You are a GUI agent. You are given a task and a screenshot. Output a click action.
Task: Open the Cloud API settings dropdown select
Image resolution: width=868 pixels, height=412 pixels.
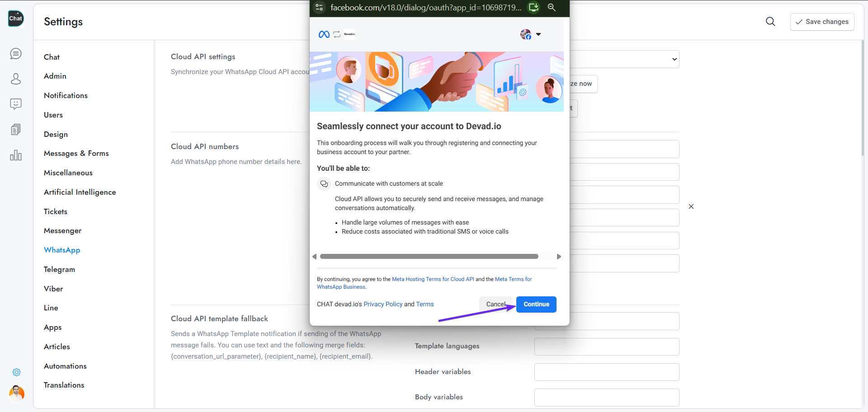pyautogui.click(x=624, y=59)
